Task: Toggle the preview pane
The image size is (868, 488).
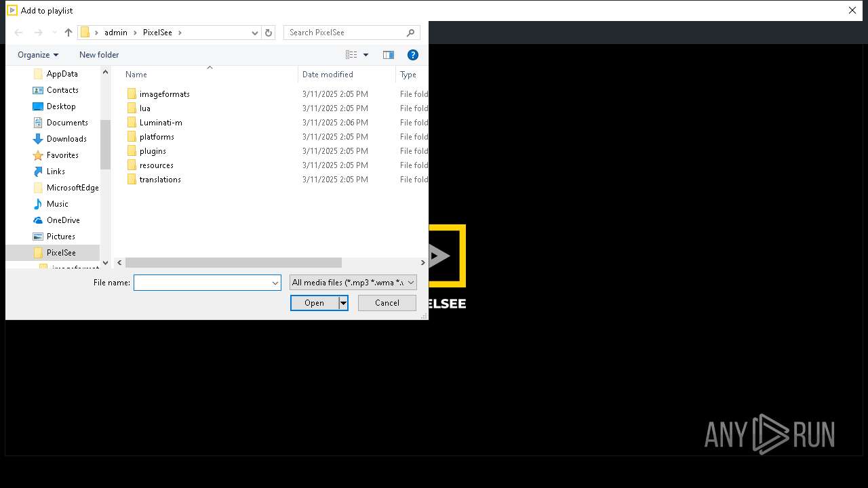Action: coord(389,55)
